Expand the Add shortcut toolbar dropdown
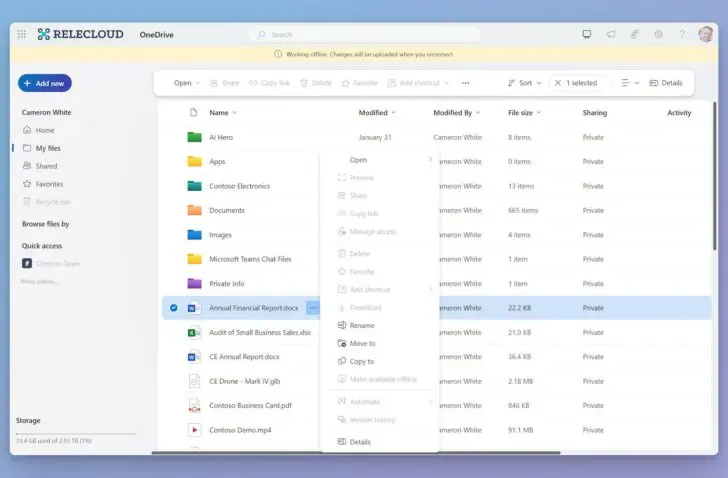728x478 pixels. click(x=446, y=83)
